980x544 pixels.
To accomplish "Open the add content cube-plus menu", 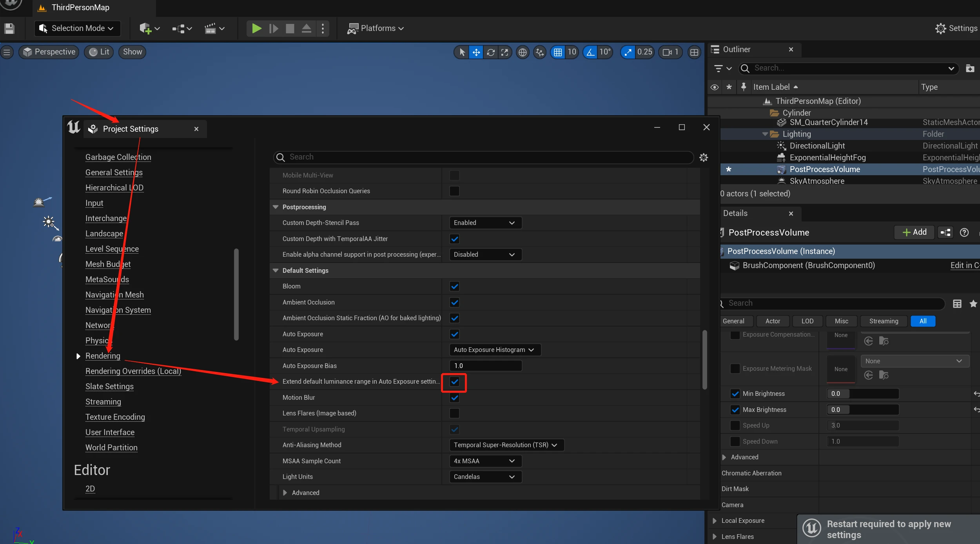I will 149,28.
